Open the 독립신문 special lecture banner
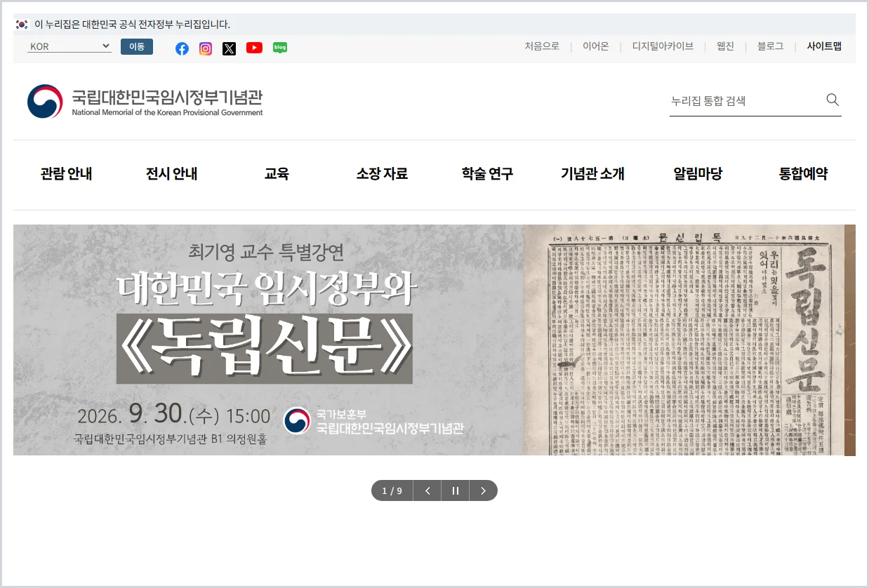This screenshot has height=588, width=869. 434,340
